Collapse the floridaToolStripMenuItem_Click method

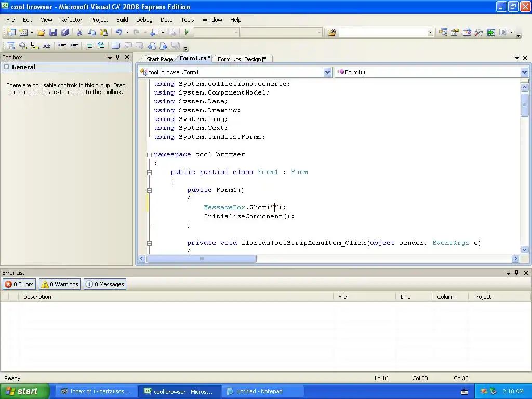coord(149,243)
